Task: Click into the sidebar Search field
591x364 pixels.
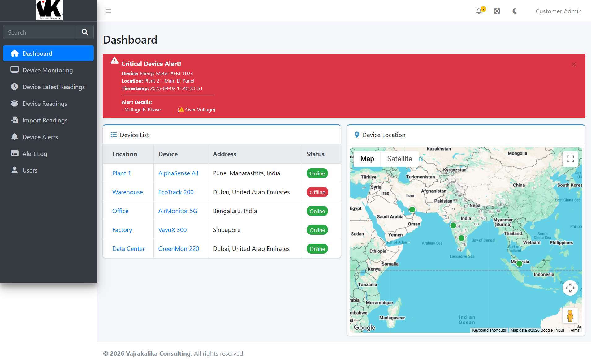Action: 40,32
